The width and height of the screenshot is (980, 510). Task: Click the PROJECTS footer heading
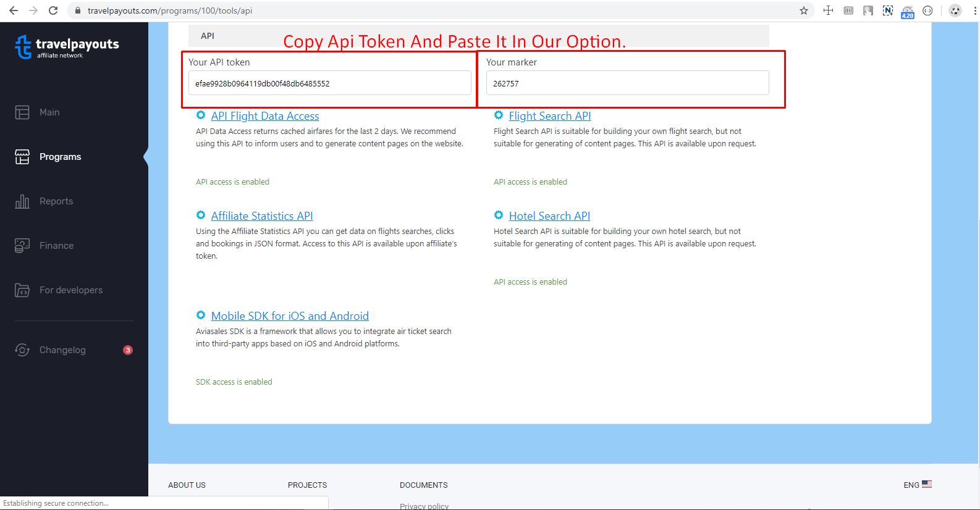307,485
